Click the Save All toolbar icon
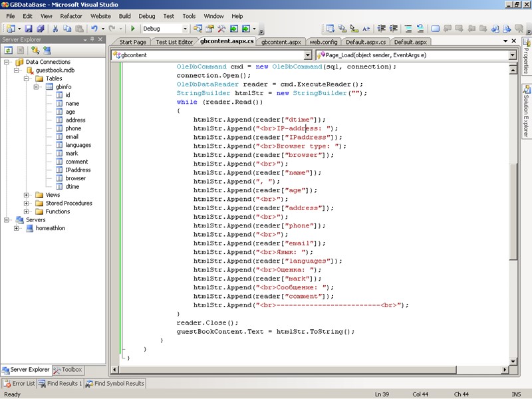Image resolution: width=532 pixels, height=399 pixels. (40, 29)
